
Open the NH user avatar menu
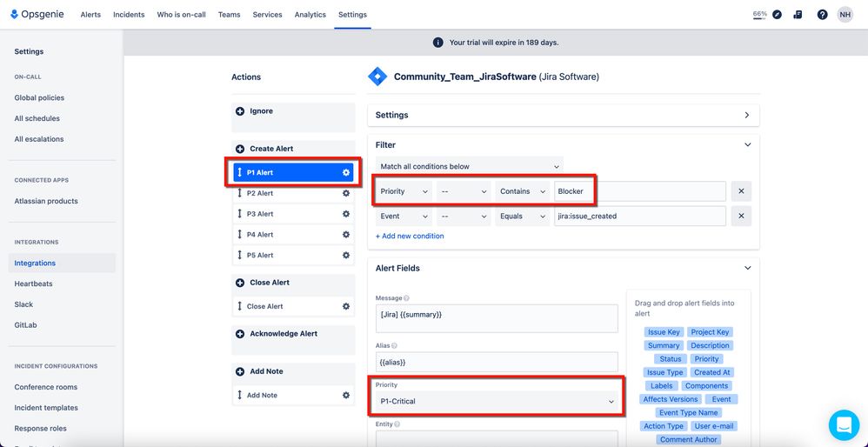pyautogui.click(x=845, y=15)
